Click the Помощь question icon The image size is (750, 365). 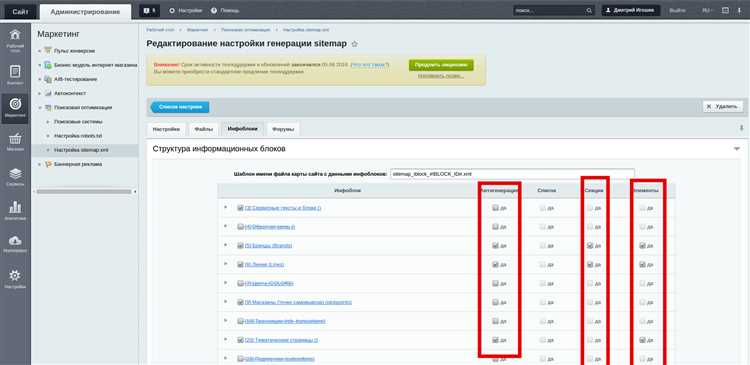214,11
